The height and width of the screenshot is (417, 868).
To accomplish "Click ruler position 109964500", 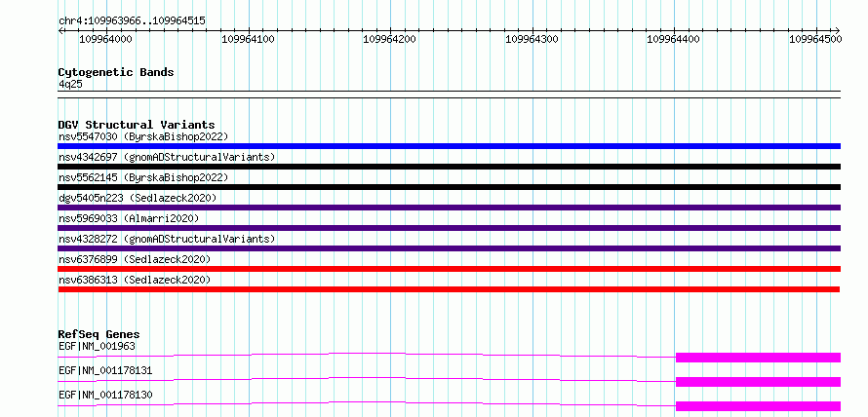I will coord(816,39).
